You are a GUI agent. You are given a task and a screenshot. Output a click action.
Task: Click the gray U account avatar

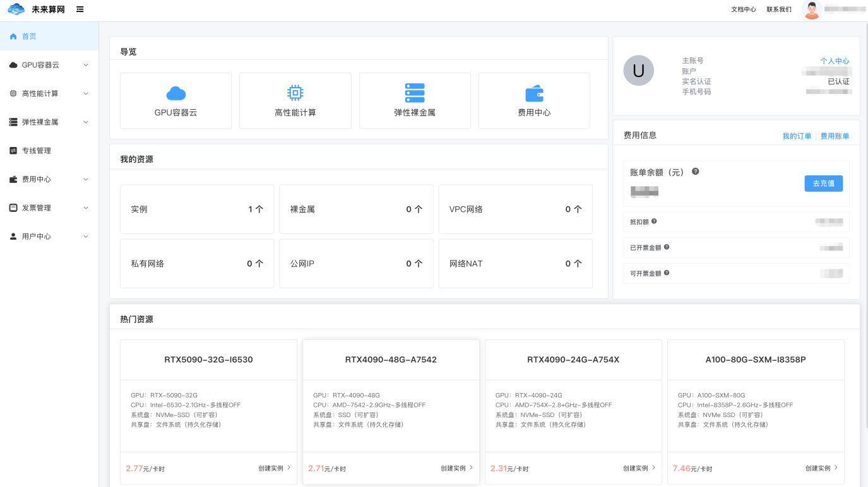point(638,71)
